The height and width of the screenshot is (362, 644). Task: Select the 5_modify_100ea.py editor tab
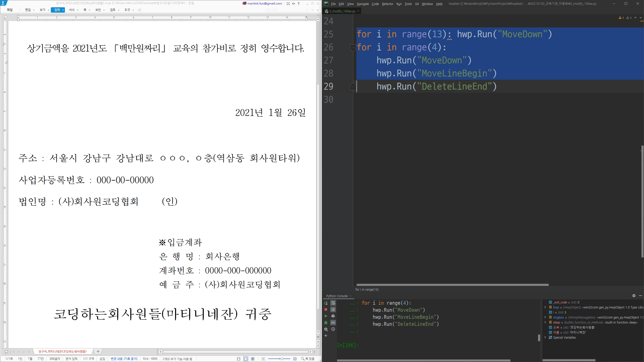coord(342,11)
